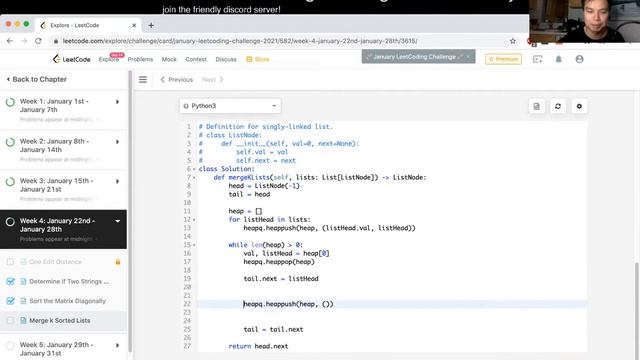
Task: Open editor settings gear
Action: (x=579, y=106)
